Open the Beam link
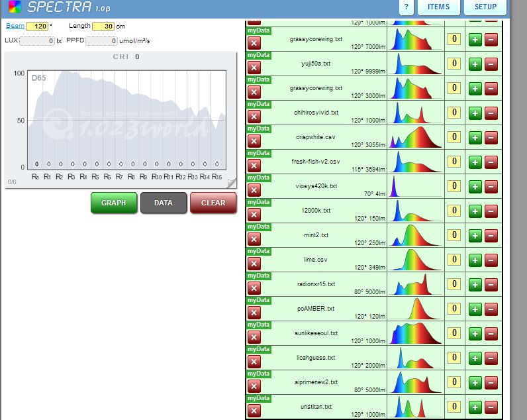This screenshot has width=527, height=420. click(x=15, y=26)
